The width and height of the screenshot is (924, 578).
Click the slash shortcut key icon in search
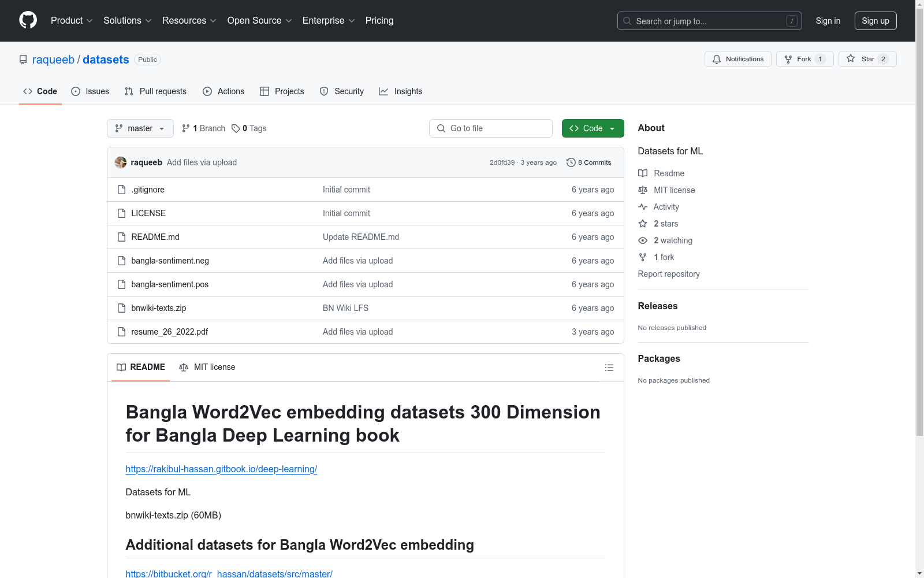point(792,21)
